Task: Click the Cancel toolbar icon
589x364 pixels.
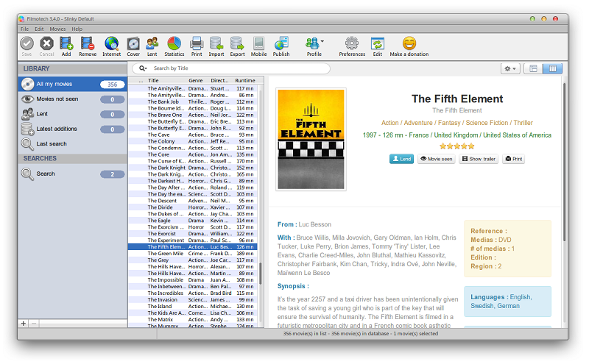Action: (46, 46)
